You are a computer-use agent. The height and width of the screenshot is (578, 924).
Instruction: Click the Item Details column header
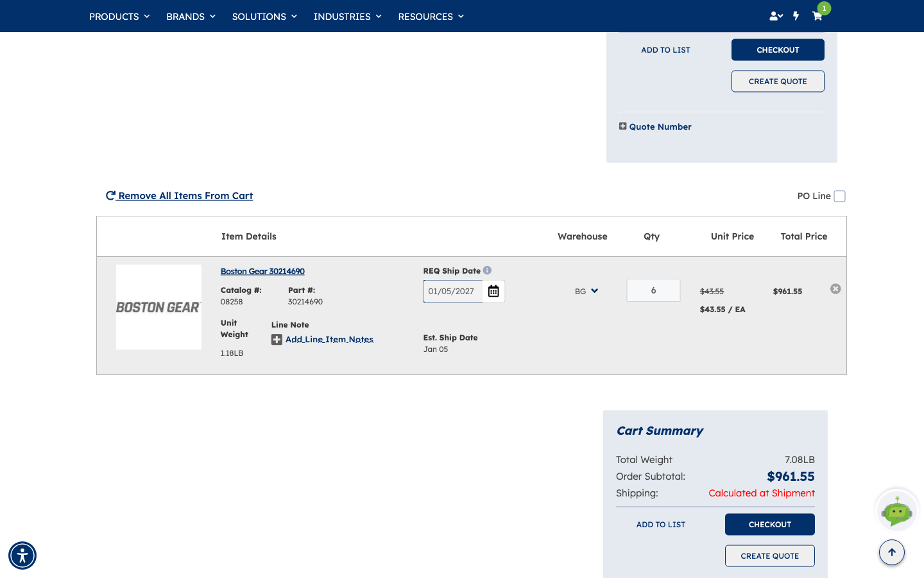(x=249, y=236)
